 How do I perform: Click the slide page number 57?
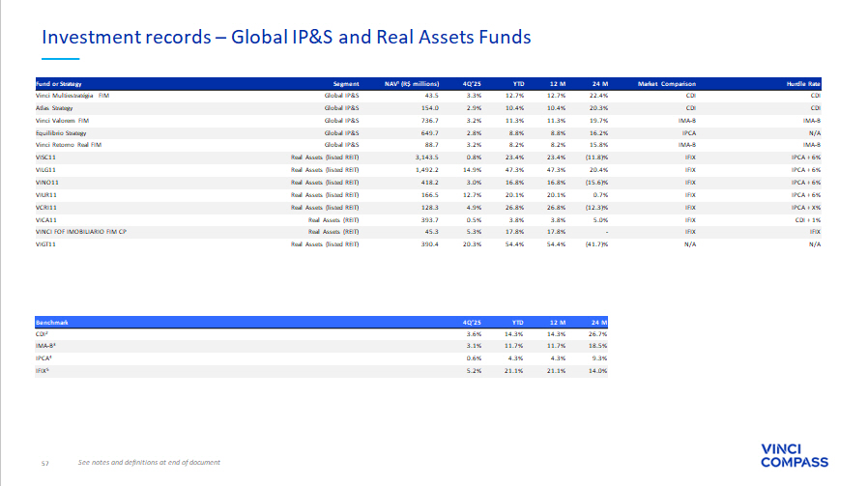pyautogui.click(x=44, y=463)
